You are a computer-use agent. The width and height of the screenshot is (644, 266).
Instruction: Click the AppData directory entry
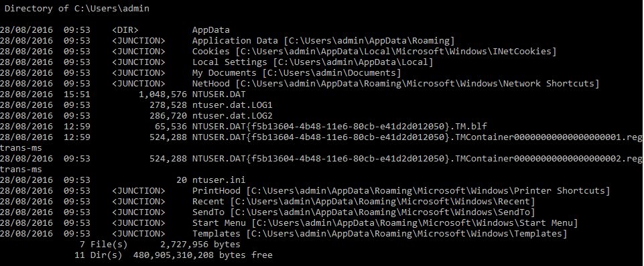click(x=210, y=30)
